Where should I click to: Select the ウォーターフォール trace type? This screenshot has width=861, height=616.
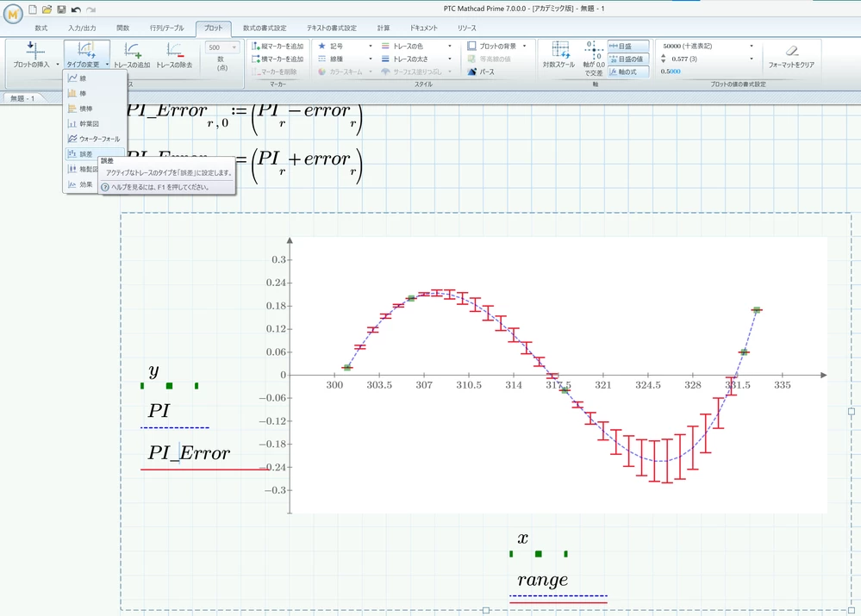tap(95, 139)
